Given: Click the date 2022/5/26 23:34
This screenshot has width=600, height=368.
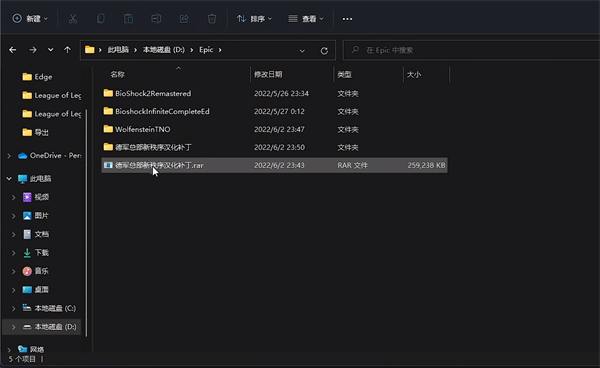Looking at the screenshot, I should pyautogui.click(x=281, y=93).
